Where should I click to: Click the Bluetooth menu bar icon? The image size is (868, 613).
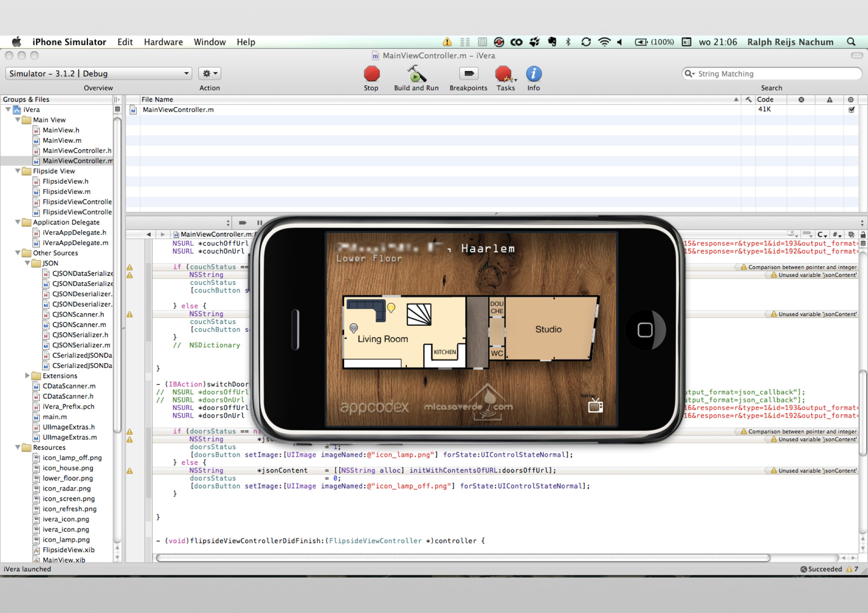pos(568,42)
